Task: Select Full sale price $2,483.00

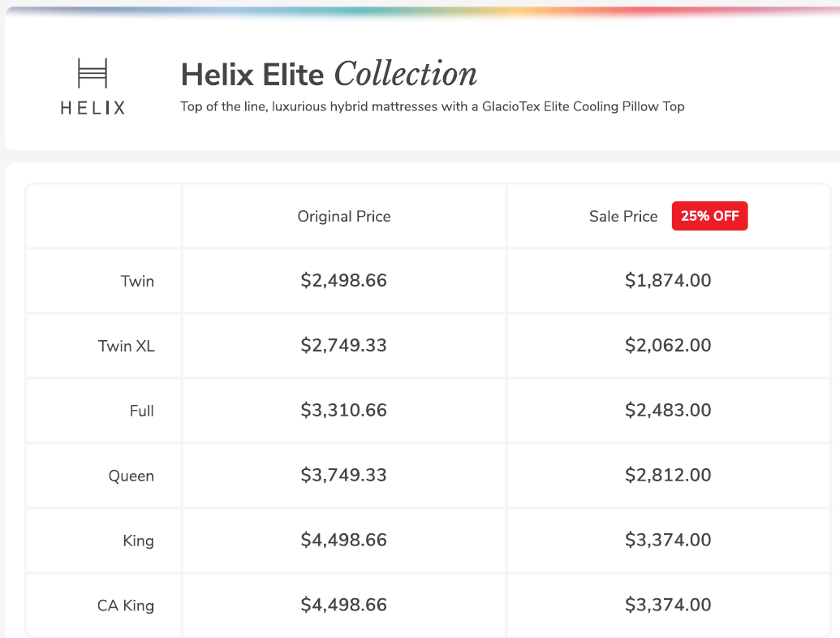Action: pos(668,411)
